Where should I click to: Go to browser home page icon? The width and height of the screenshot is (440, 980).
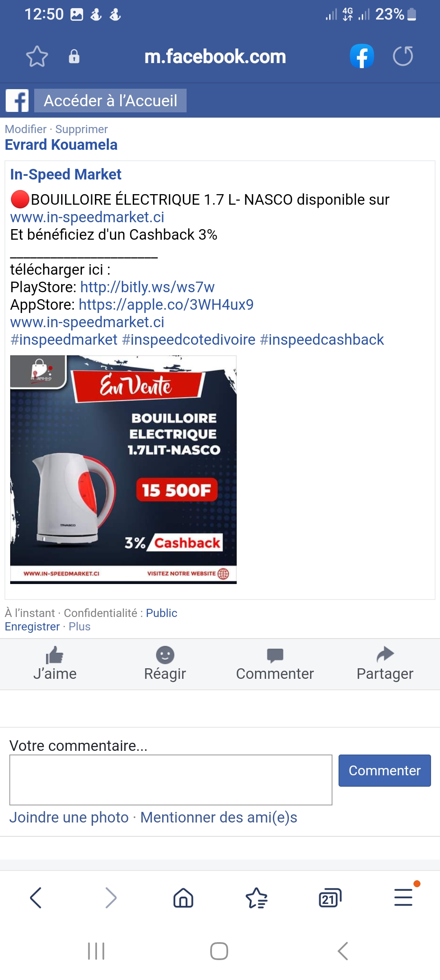coord(183,897)
